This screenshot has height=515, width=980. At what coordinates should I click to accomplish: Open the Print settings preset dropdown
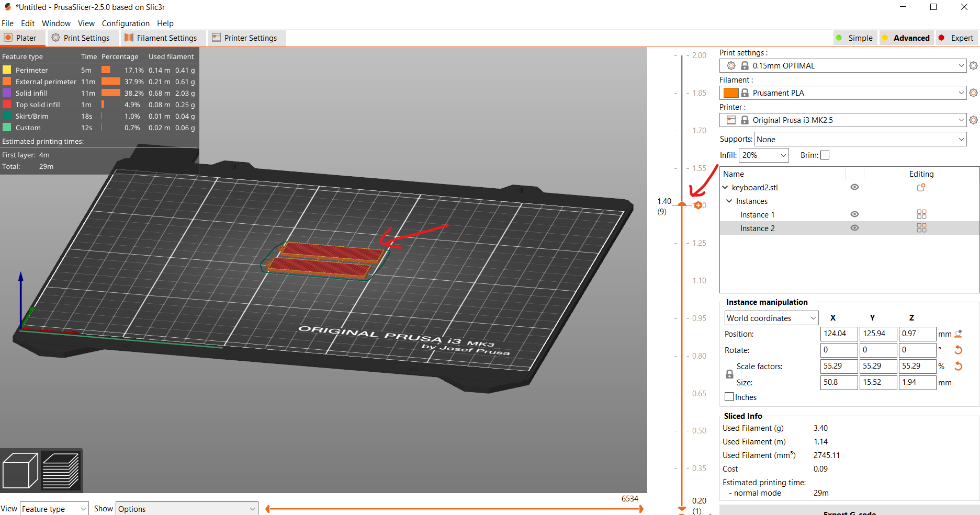coord(842,66)
